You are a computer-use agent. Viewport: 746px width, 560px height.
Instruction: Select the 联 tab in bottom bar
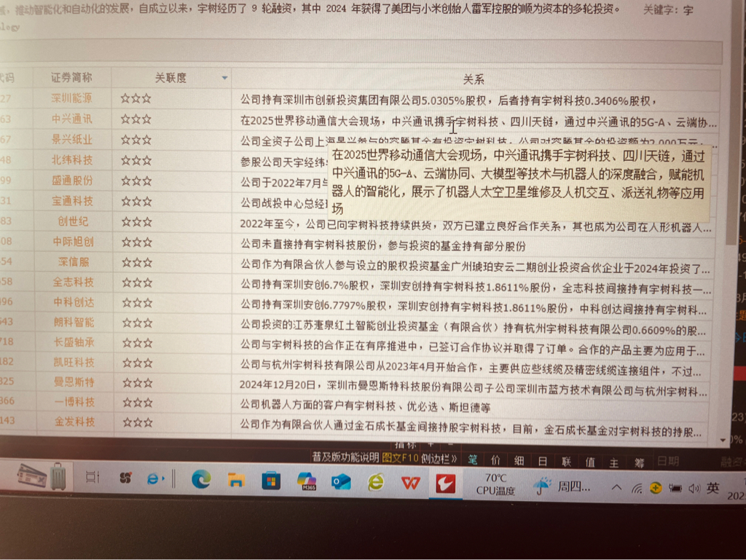pyautogui.click(x=566, y=462)
